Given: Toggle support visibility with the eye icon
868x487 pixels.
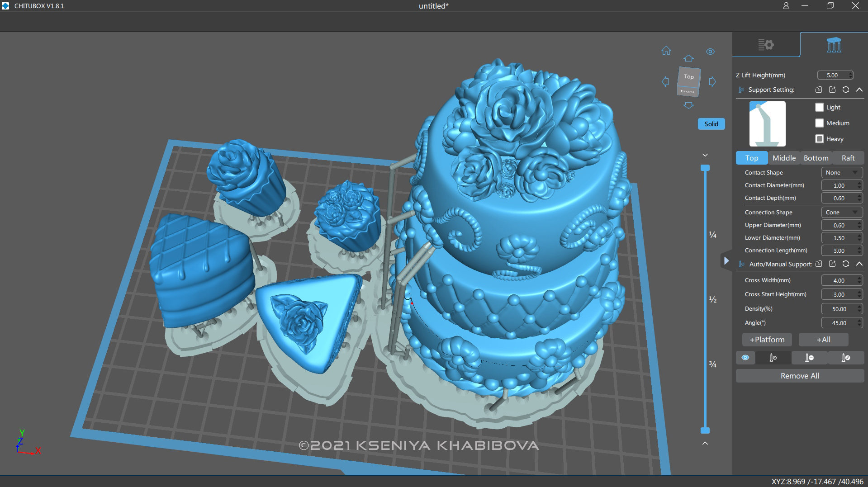Looking at the screenshot, I should click(x=745, y=358).
